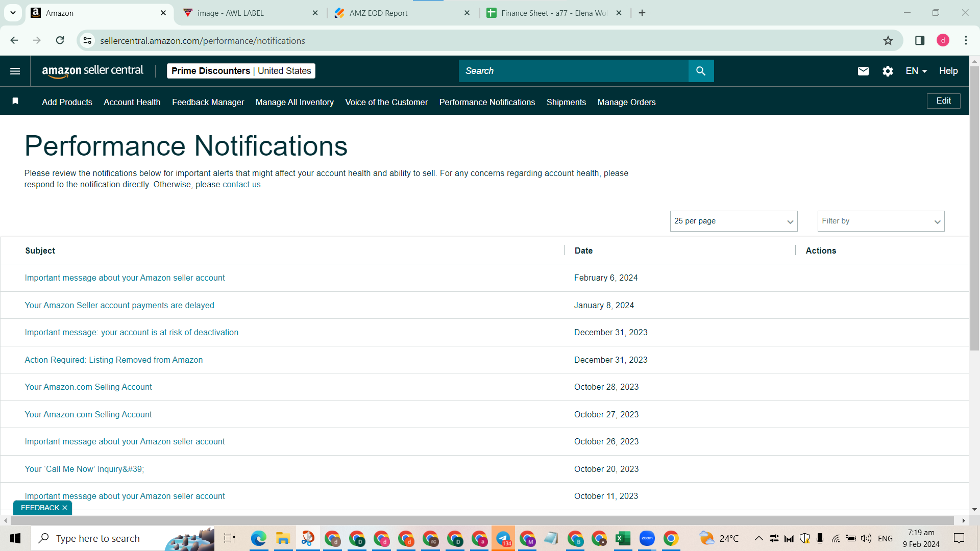This screenshot has width=980, height=551.
Task: Open Shipments in the navigation bar
Action: coord(566,102)
